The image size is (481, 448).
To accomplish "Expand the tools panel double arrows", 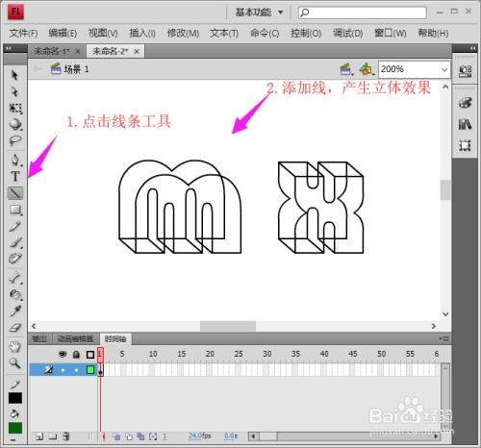I will [9, 48].
